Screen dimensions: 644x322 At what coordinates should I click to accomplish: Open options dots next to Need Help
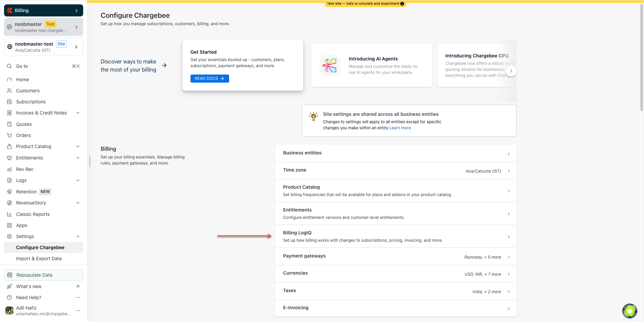(x=78, y=297)
